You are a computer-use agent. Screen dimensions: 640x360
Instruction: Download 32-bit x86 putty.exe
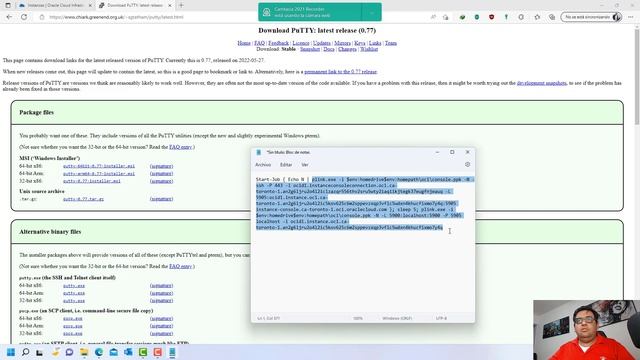pyautogui.click(x=74, y=300)
